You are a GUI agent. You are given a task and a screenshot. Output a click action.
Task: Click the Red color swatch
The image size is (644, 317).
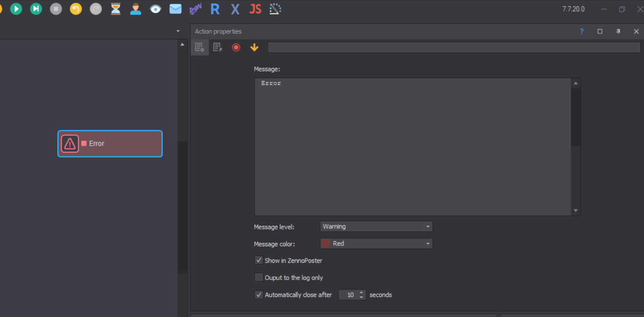(326, 244)
